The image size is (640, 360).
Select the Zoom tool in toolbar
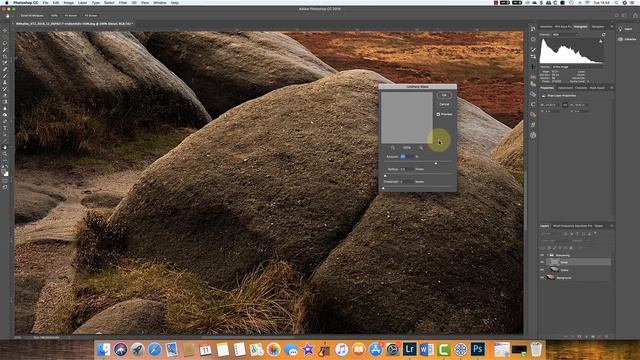5,154
